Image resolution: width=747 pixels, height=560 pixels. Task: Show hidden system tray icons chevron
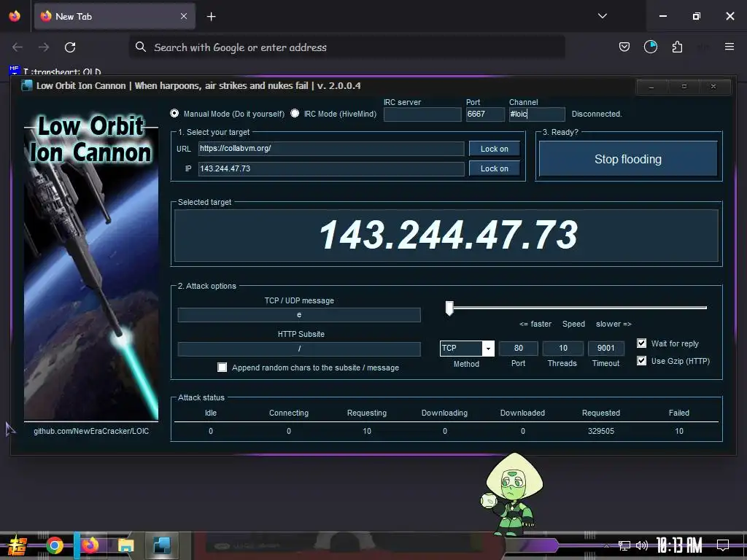(x=606, y=545)
